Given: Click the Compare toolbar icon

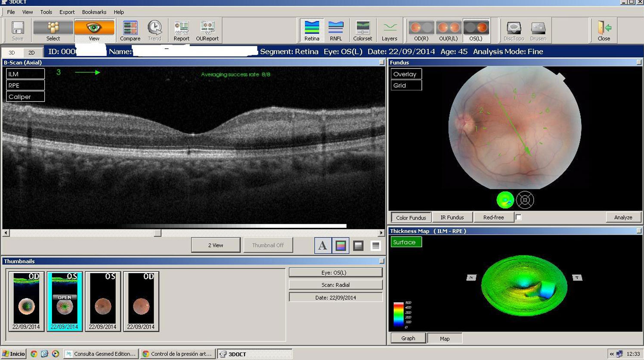Looking at the screenshot, I should point(130,31).
